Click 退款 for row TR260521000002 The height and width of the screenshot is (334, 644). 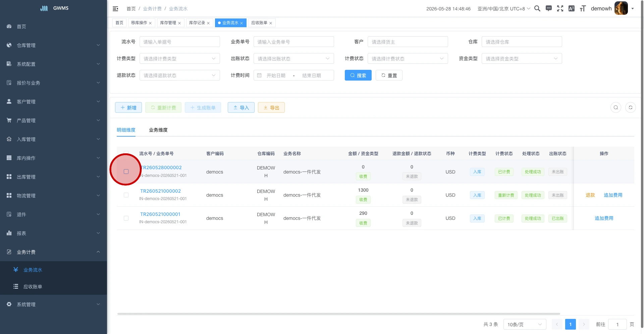coord(590,195)
